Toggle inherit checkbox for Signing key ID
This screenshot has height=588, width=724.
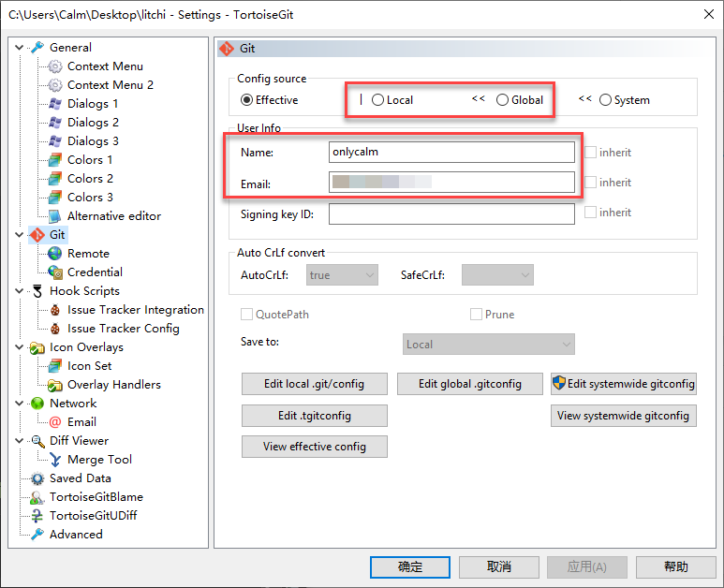(x=591, y=213)
